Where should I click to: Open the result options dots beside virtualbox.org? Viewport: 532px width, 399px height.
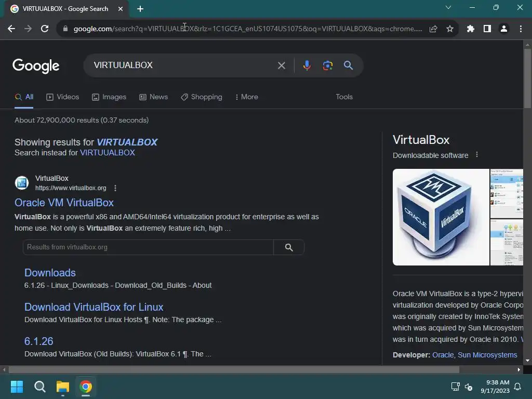[x=115, y=188]
